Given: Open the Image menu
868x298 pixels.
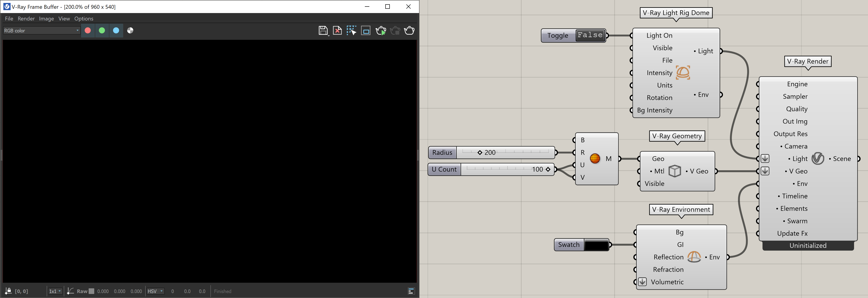Looking at the screenshot, I should 47,18.
